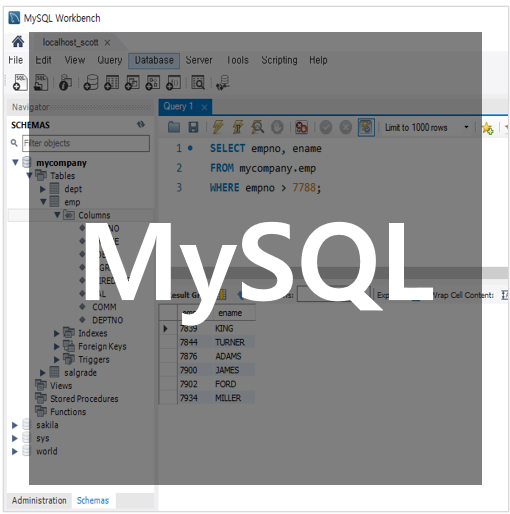Collapse the emp table
This screenshot has height=514, width=510.
[x=43, y=202]
